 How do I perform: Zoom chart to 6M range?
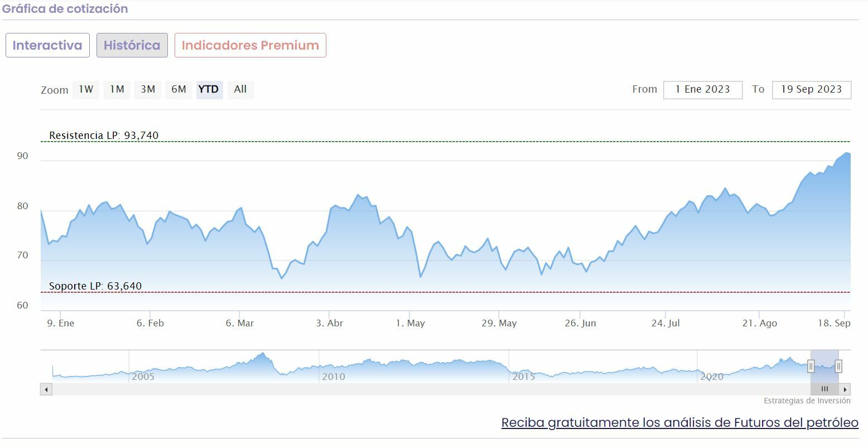click(x=179, y=89)
